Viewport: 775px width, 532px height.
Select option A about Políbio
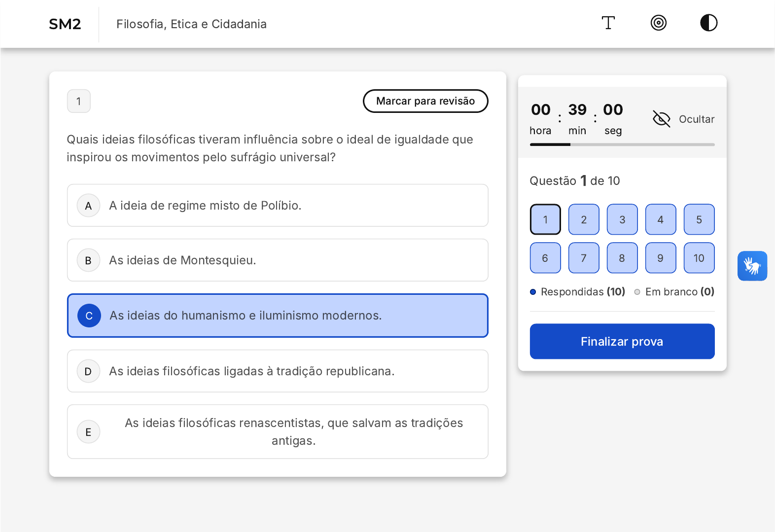(278, 206)
